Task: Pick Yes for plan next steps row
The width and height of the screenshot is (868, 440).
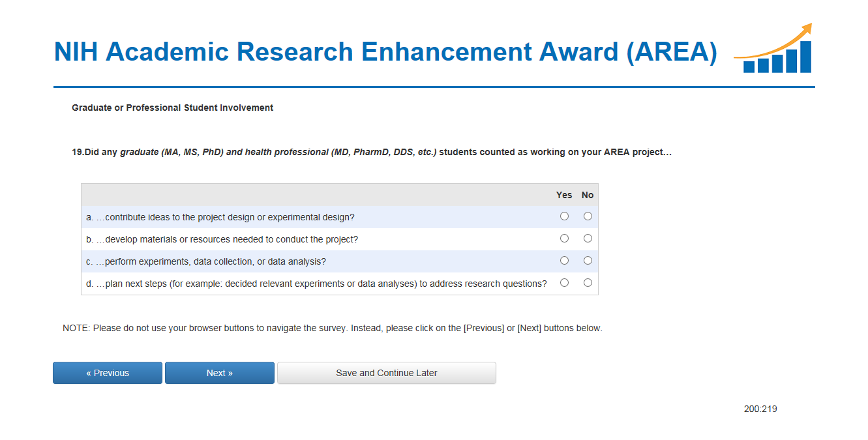Action: click(564, 283)
